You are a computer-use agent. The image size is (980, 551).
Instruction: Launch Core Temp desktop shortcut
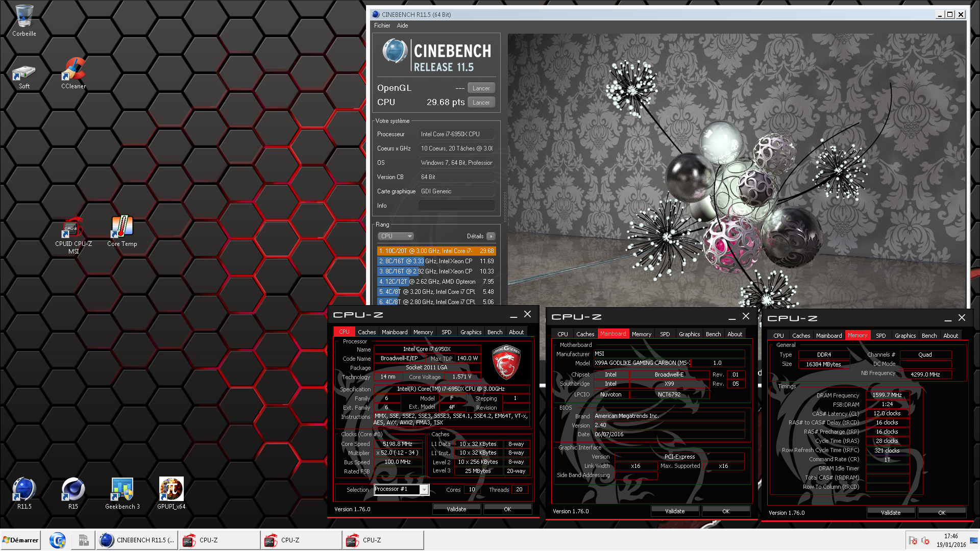[122, 231]
